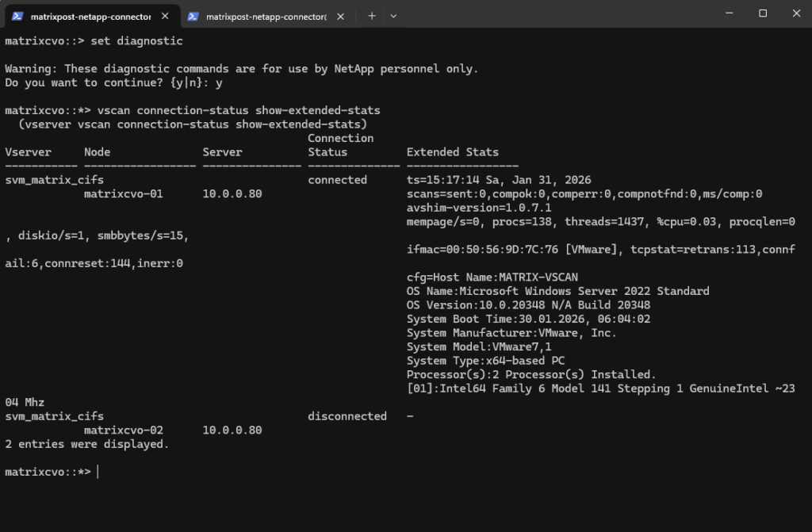The image size is (812, 532).
Task: Expand the new tab profile dropdown chevron
Action: click(393, 16)
